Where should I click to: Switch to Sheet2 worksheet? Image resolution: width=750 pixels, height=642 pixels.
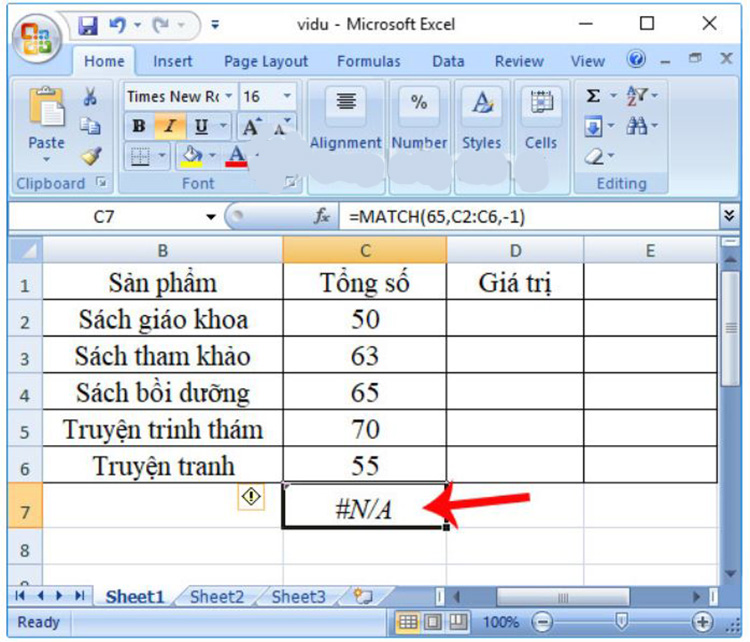pos(217,597)
